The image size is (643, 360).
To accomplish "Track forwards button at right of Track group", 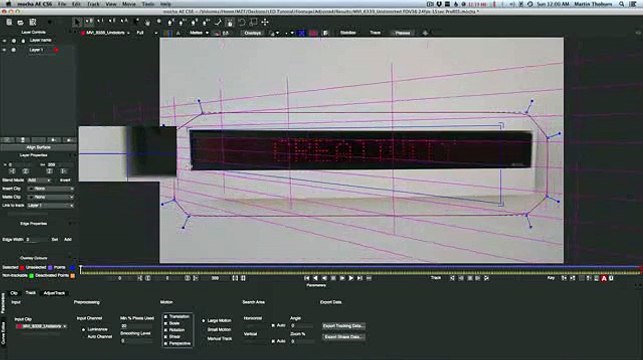I will [486, 278].
